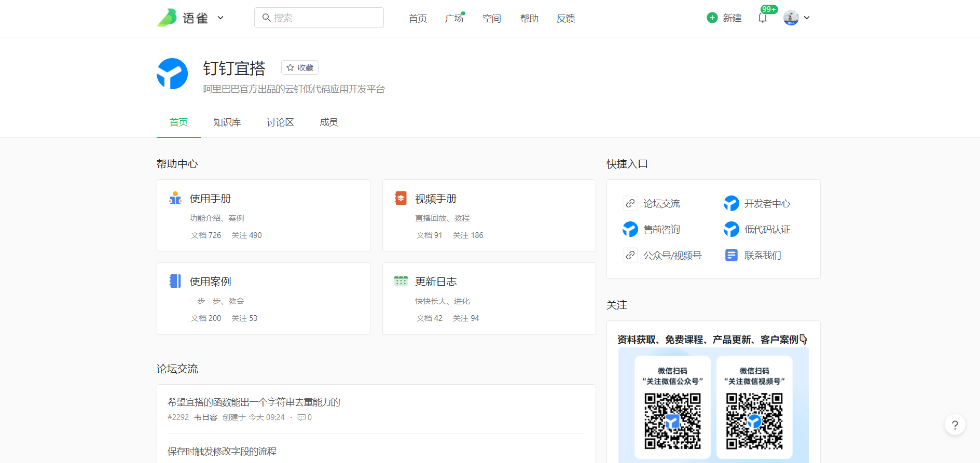
Task: Click 文档 200 under 使用案例
Action: 205,318
